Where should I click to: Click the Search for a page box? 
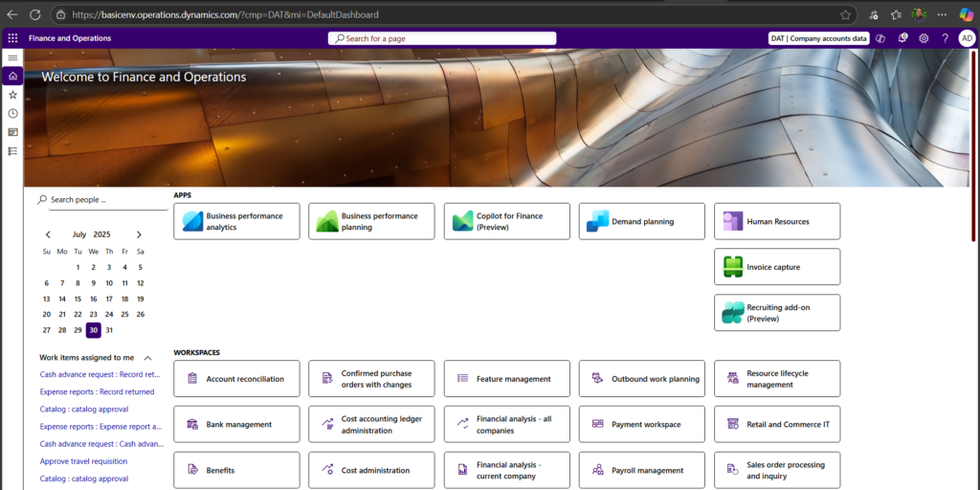pos(442,38)
